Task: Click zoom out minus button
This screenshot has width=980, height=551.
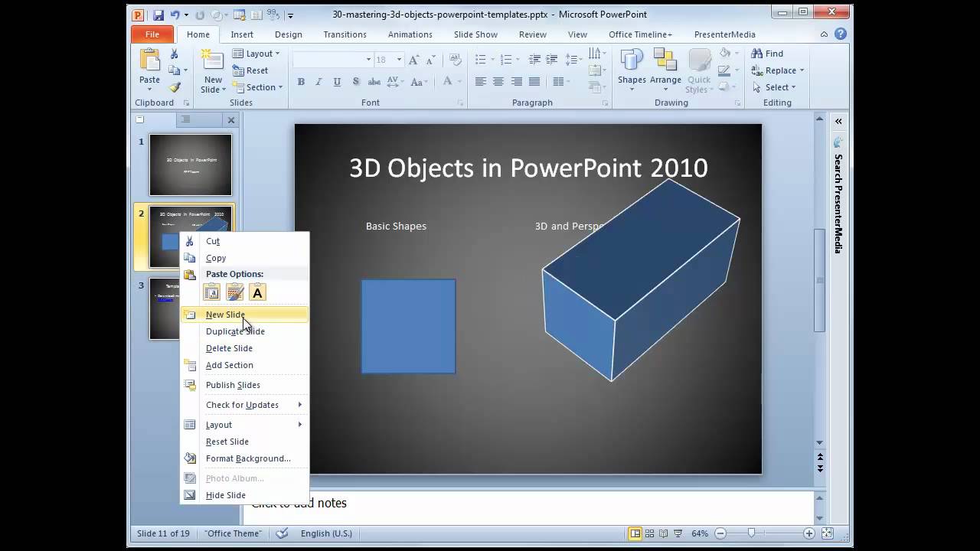Action: click(721, 533)
